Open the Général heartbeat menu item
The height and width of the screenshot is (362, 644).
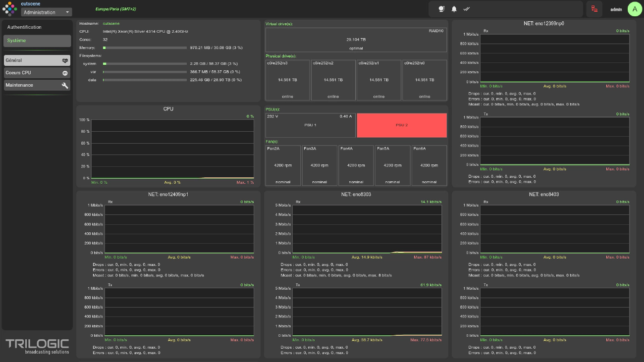click(37, 60)
